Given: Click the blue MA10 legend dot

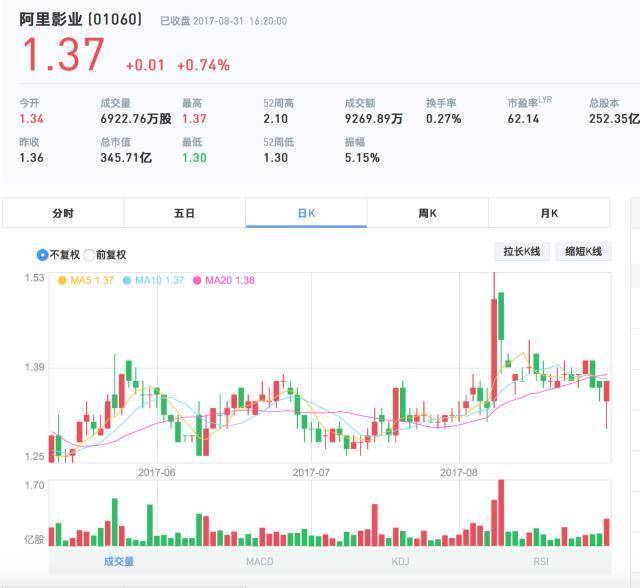Looking at the screenshot, I should pos(127,280).
